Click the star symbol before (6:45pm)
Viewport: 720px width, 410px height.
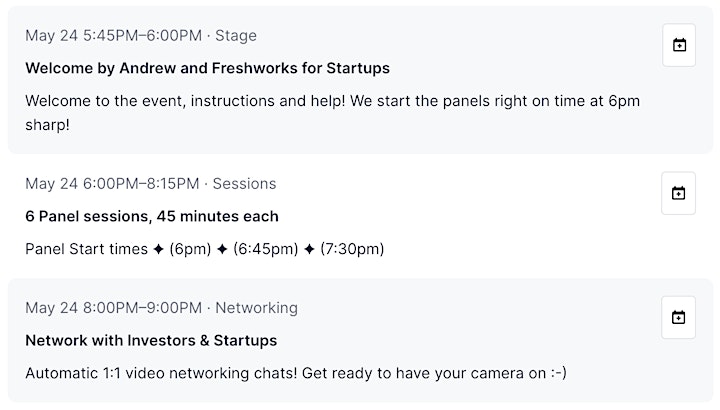pos(222,249)
